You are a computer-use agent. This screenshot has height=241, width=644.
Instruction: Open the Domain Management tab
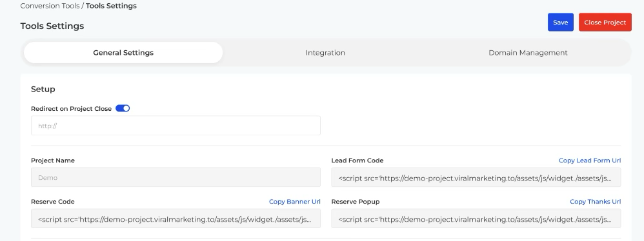tap(528, 52)
